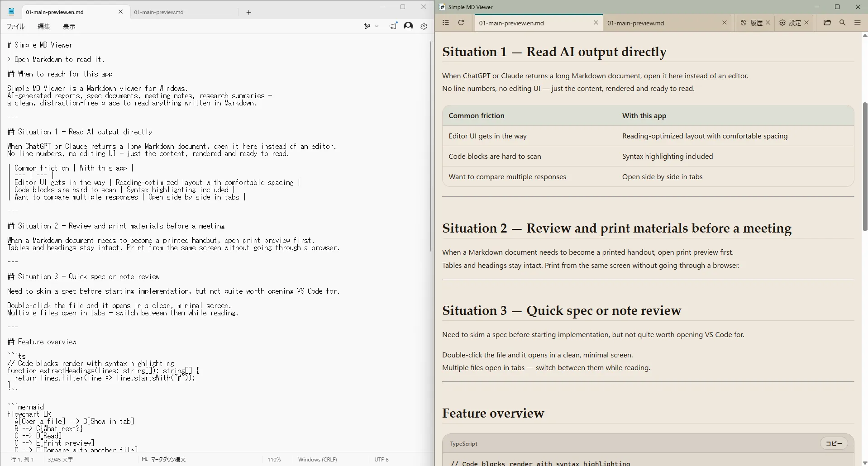Switch to the 01-main-preview.md tab in Notepad
The height and width of the screenshot is (466, 868).
coord(159,12)
